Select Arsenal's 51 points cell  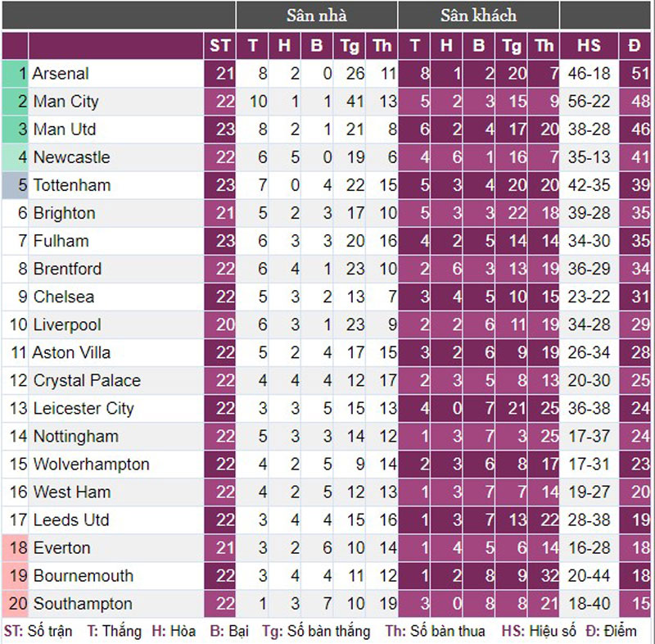point(635,74)
